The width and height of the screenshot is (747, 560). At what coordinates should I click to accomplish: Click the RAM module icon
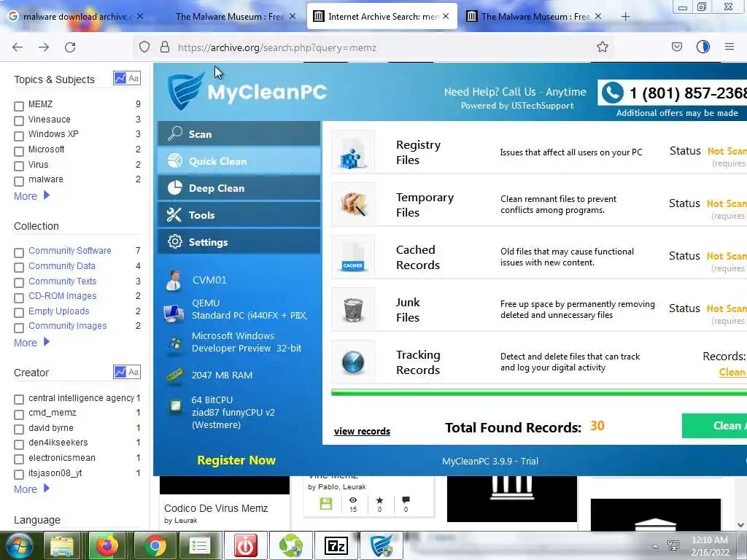175,375
